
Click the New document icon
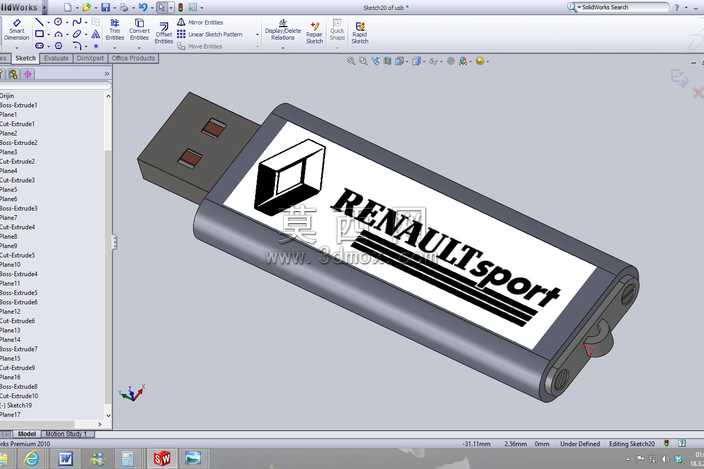point(68,7)
